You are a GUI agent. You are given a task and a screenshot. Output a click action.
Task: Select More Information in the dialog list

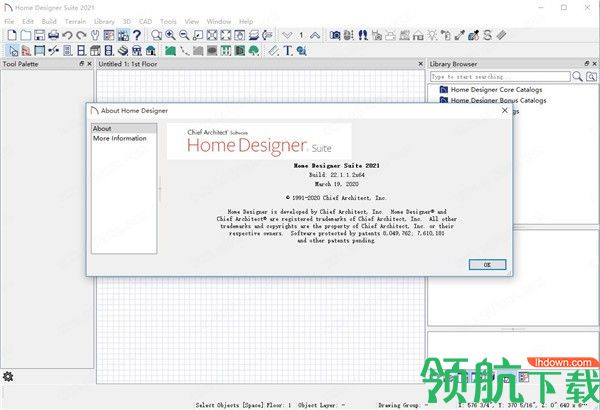124,138
